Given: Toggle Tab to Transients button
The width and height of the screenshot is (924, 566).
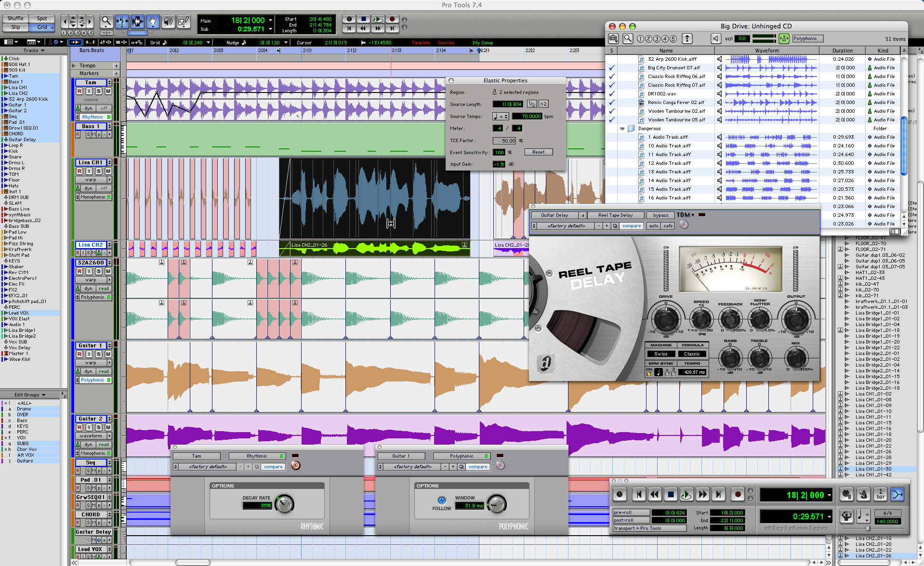Looking at the screenshot, I should coord(75,42).
